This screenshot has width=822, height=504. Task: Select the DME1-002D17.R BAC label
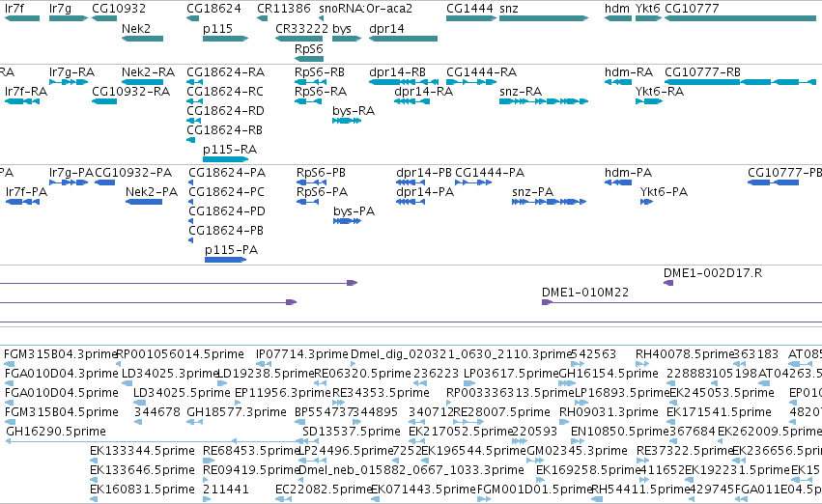pos(713,273)
